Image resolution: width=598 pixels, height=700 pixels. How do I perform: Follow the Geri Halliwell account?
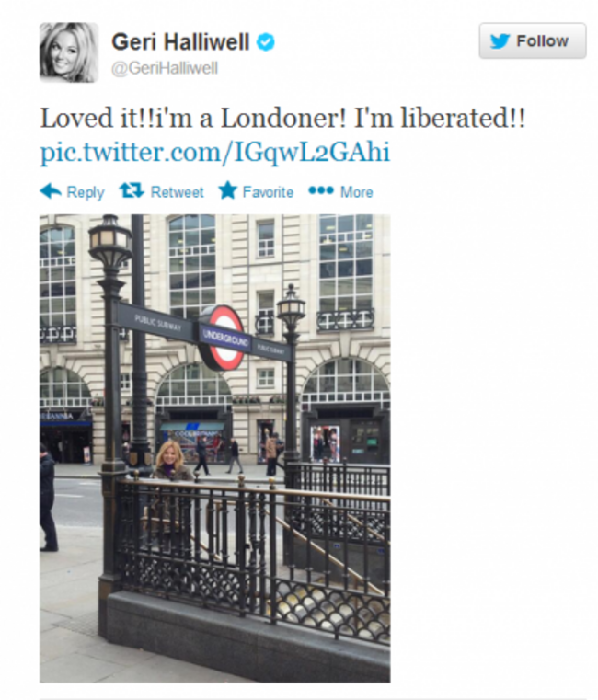pos(533,41)
